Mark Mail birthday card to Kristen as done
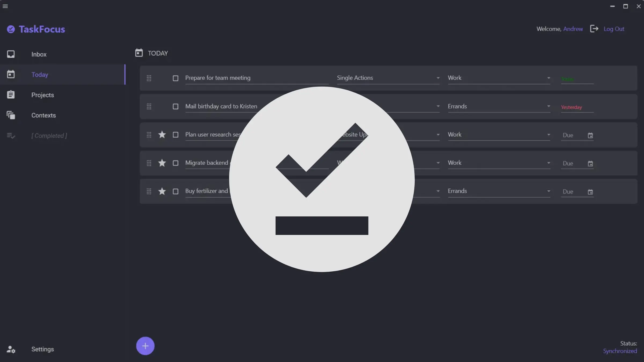 click(175, 106)
